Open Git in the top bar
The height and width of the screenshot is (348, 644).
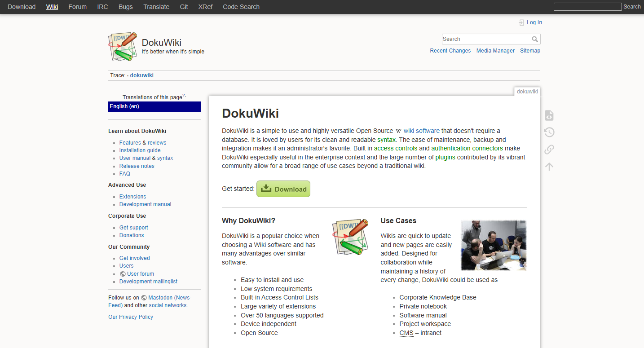coord(184,7)
